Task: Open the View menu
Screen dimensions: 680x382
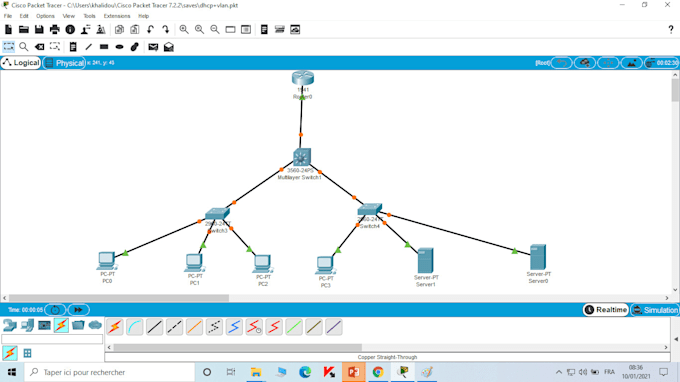Action: coord(69,16)
